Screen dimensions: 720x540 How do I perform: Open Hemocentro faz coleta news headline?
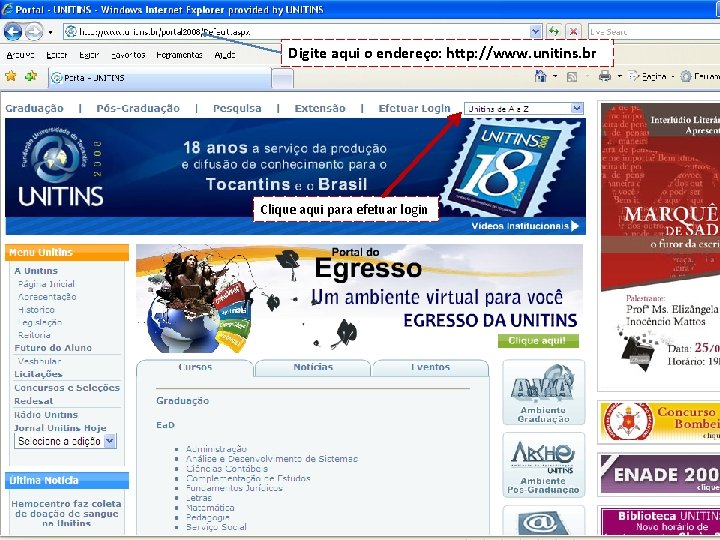pos(67,514)
